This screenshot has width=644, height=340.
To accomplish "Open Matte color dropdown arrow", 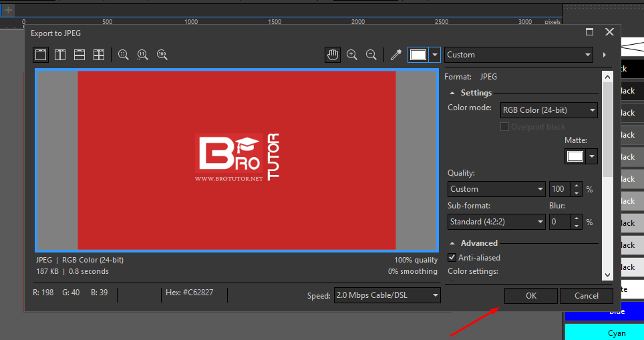I will pyautogui.click(x=592, y=156).
